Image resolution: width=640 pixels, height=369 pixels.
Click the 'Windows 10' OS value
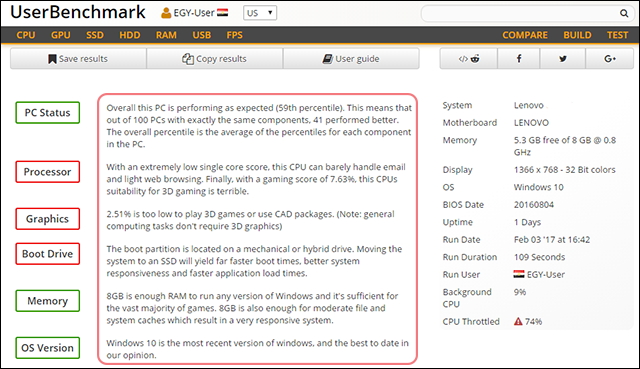[538, 187]
